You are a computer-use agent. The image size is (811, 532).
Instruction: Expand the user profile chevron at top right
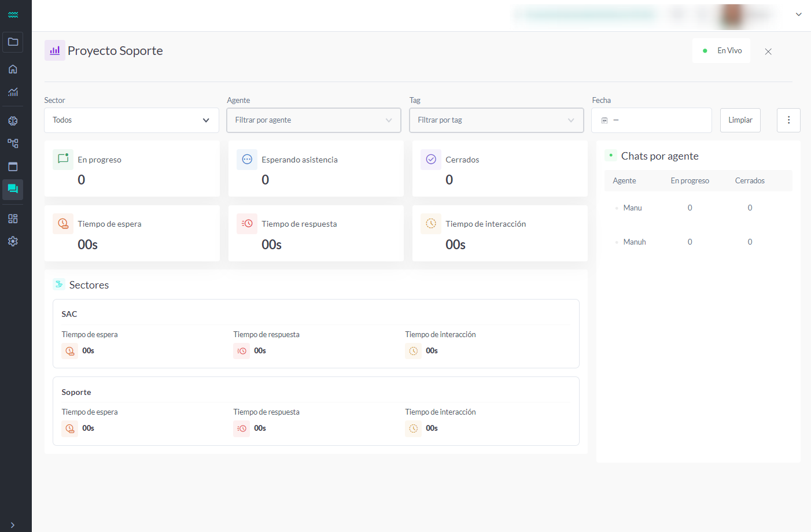click(798, 14)
